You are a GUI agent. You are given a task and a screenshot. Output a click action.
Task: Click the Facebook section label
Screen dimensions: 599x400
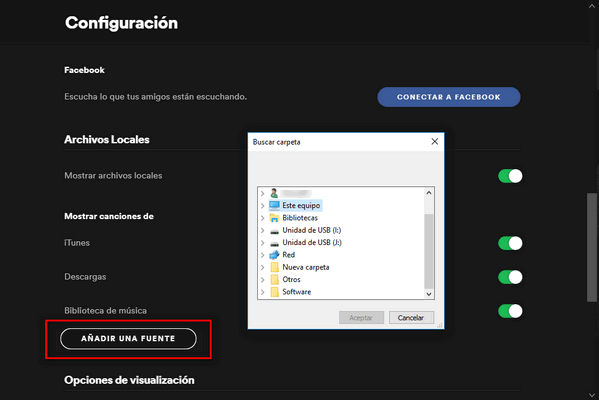click(x=84, y=70)
